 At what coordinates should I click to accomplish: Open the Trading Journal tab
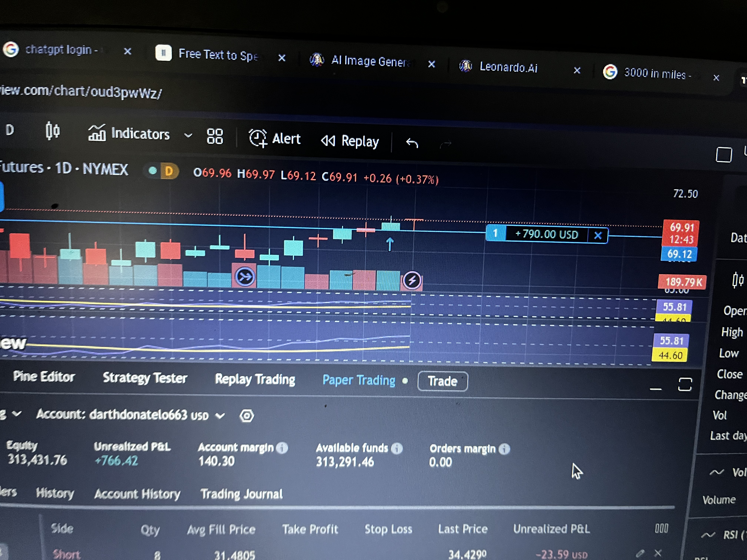click(241, 494)
